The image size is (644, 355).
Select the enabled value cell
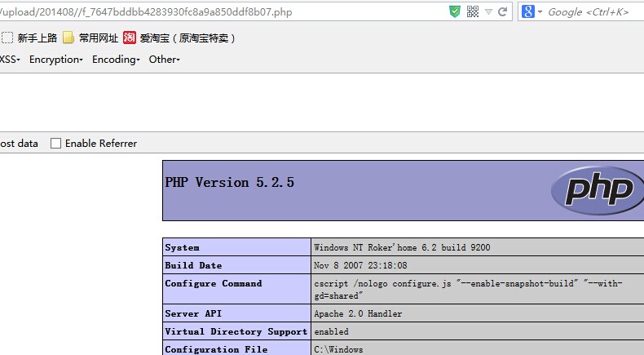pos(332,331)
